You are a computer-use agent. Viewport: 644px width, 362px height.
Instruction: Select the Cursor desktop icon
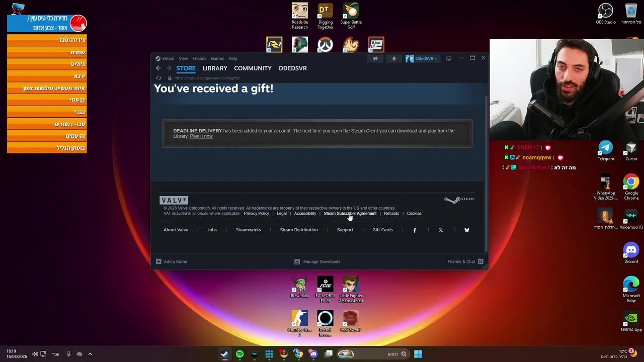coord(631,151)
